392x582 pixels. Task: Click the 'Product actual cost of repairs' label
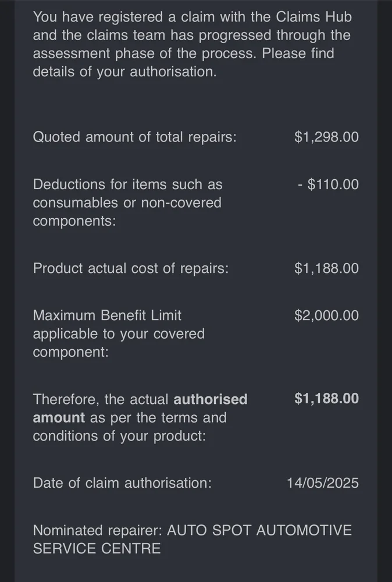coord(130,269)
